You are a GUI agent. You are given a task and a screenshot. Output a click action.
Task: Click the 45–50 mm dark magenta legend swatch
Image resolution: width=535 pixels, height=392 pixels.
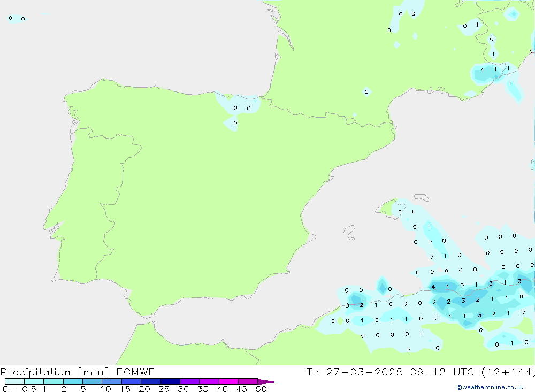click(248, 381)
